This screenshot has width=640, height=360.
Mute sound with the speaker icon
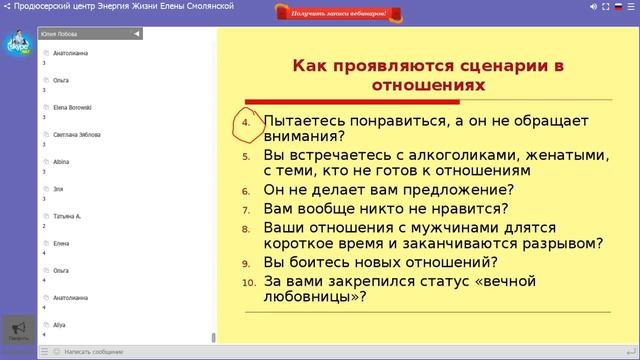(593, 7)
